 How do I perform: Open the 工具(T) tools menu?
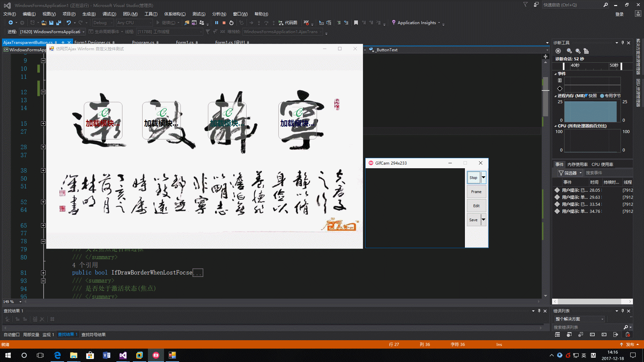(151, 14)
